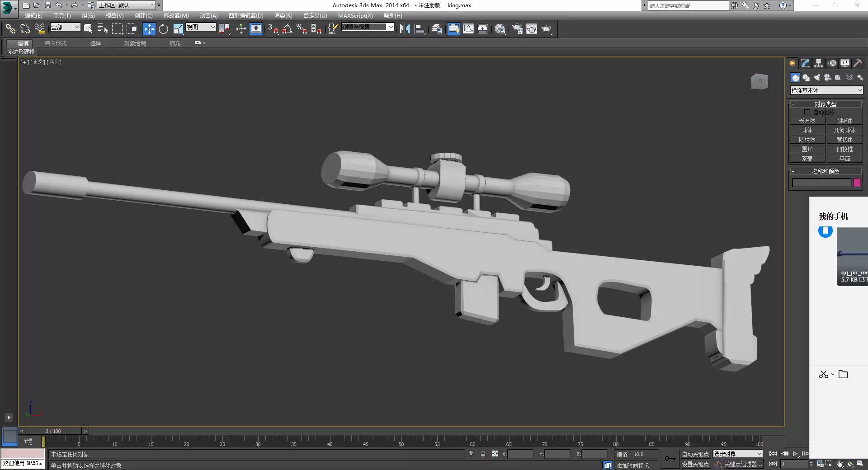This screenshot has width=868, height=470.
Task: Open the 工作区: 默认 workspace dropdown
Action: click(x=126, y=5)
